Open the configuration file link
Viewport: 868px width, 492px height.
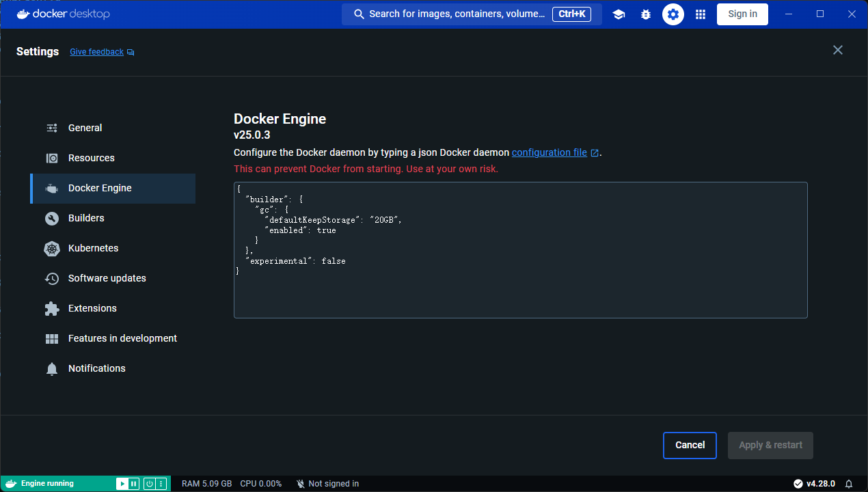pyautogui.click(x=550, y=152)
